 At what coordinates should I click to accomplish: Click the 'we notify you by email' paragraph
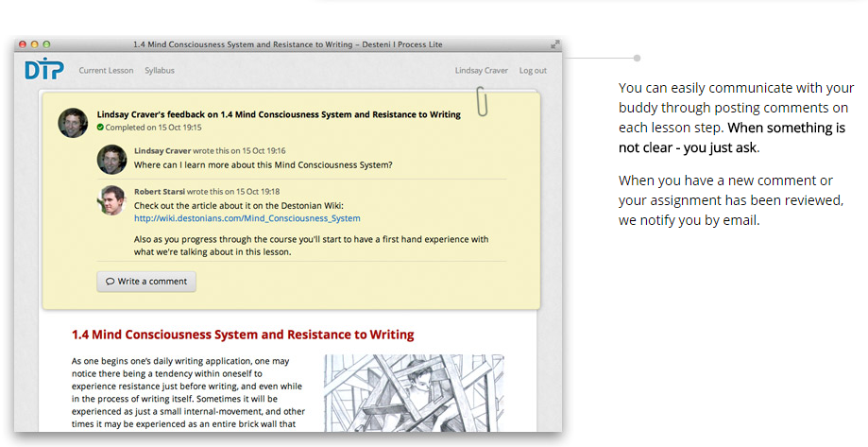pos(731,200)
